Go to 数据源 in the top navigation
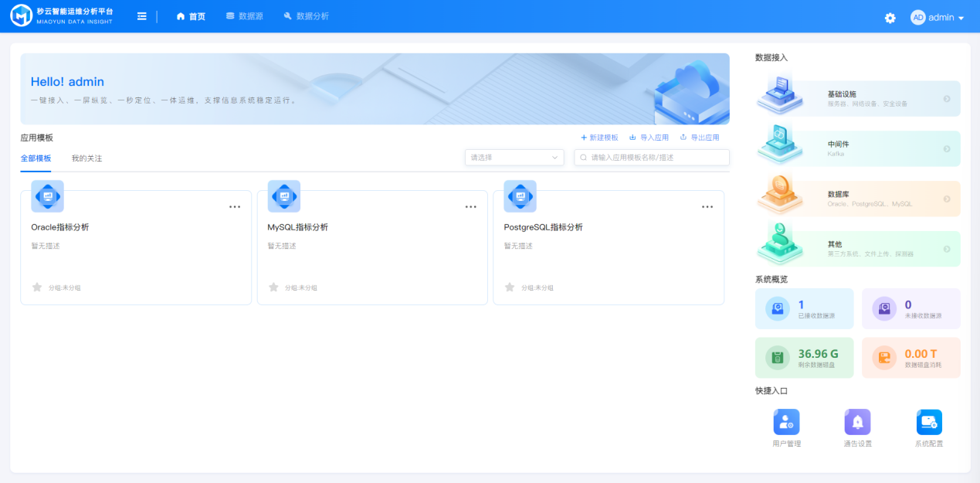The width and height of the screenshot is (980, 483). coord(244,16)
